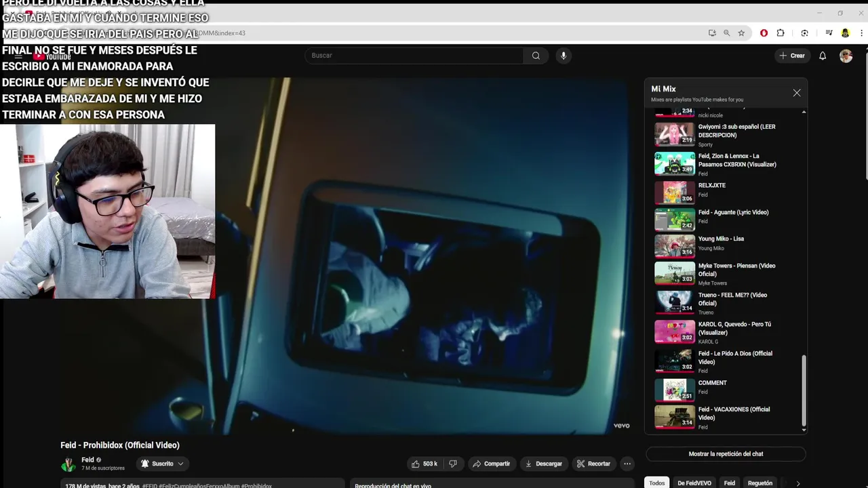Open the notifications bell
Viewport: 868px width, 488px height.
(823, 56)
